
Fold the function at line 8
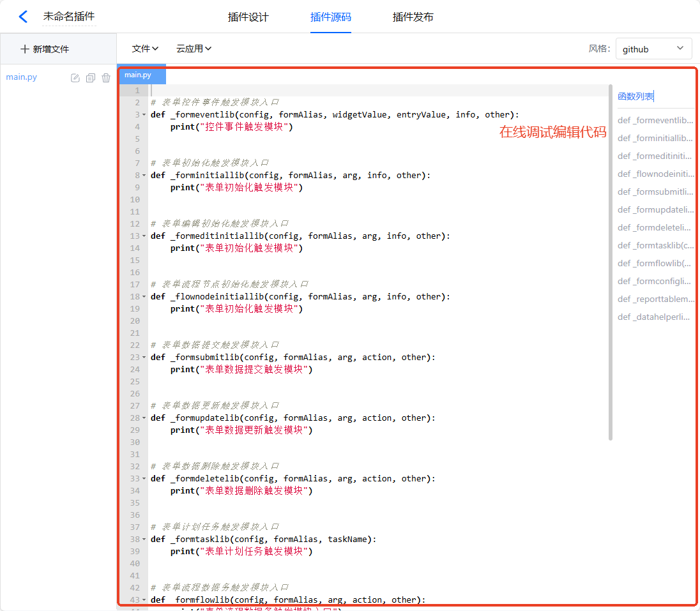(x=144, y=176)
